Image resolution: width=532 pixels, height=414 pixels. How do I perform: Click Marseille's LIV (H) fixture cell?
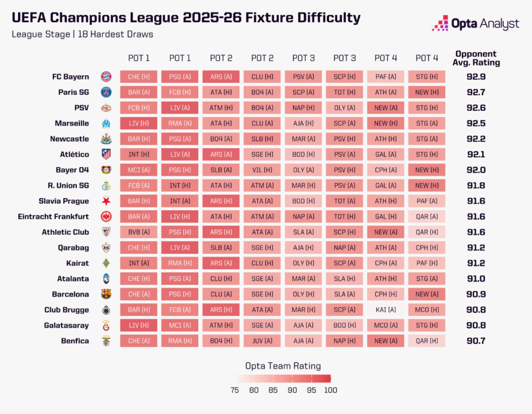(138, 123)
